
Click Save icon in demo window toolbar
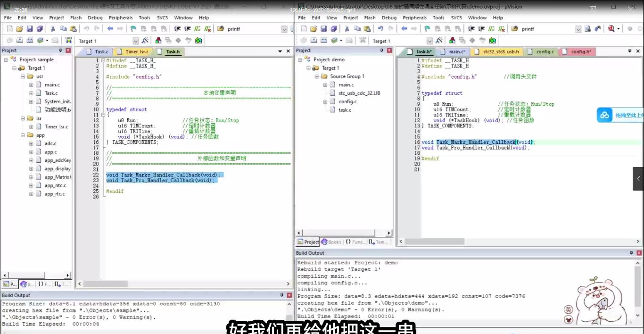click(x=323, y=29)
